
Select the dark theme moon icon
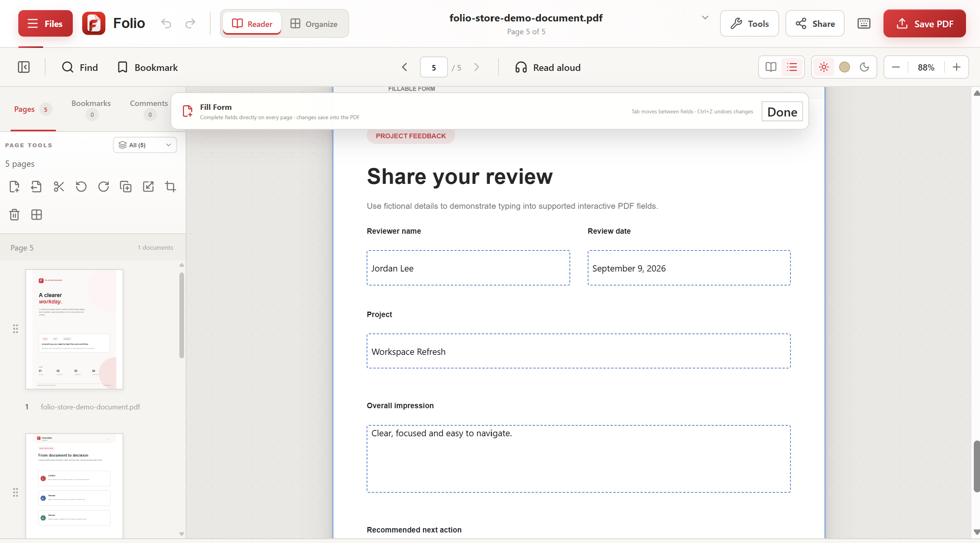(x=864, y=67)
